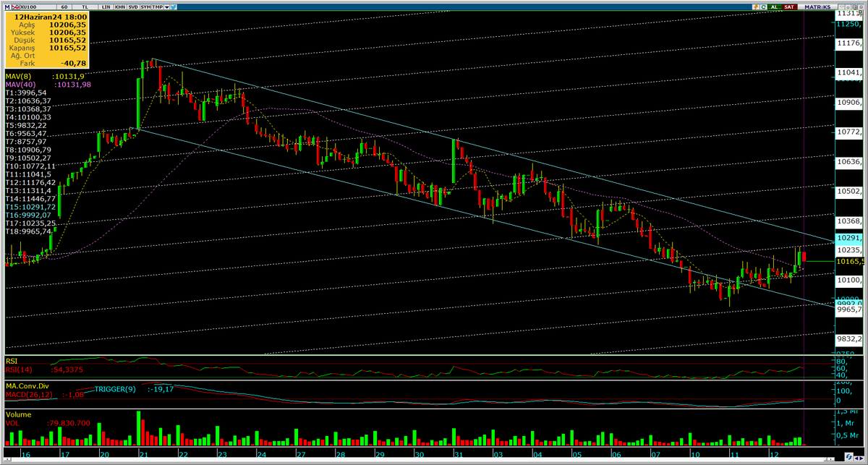The height and width of the screenshot is (465, 868).
Task: Click the KHN toolbar button
Action: click(120, 7)
